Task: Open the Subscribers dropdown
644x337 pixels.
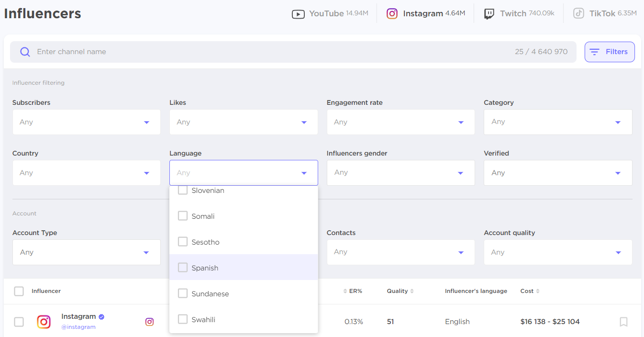Action: click(x=86, y=122)
